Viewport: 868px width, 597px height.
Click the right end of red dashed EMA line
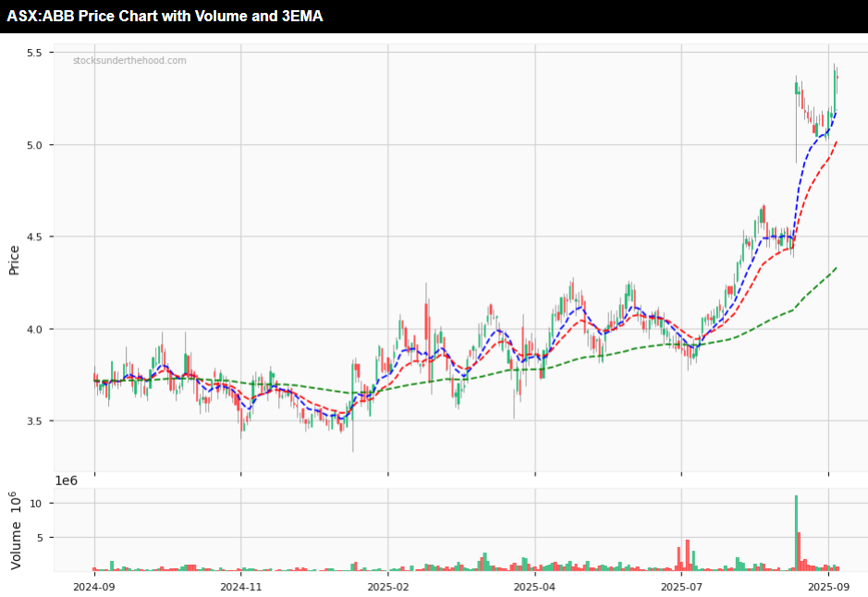click(836, 142)
